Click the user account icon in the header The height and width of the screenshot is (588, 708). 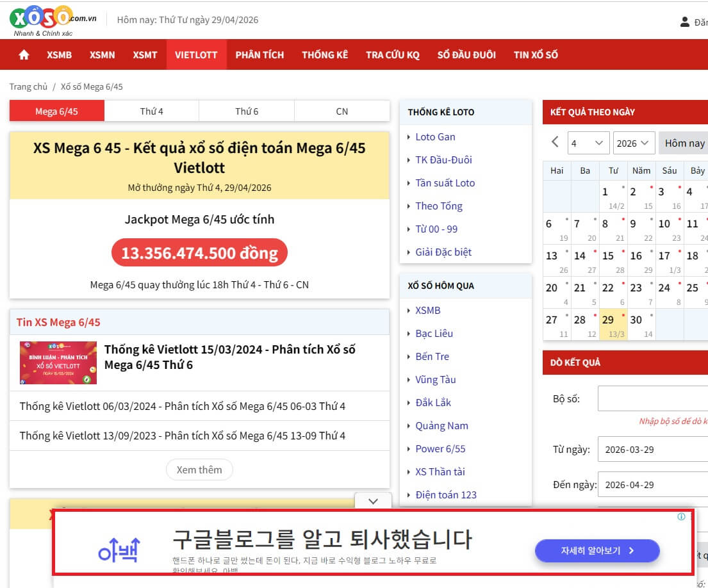684,22
